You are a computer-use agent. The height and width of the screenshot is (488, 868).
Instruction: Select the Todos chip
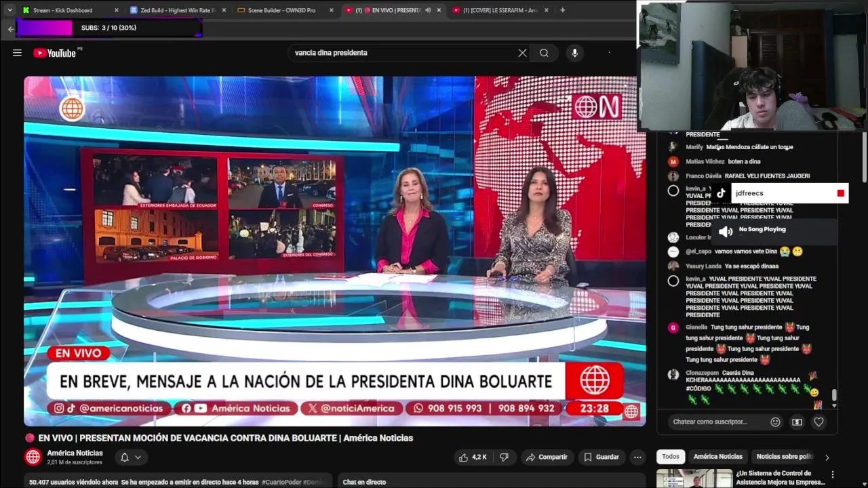tap(671, 457)
